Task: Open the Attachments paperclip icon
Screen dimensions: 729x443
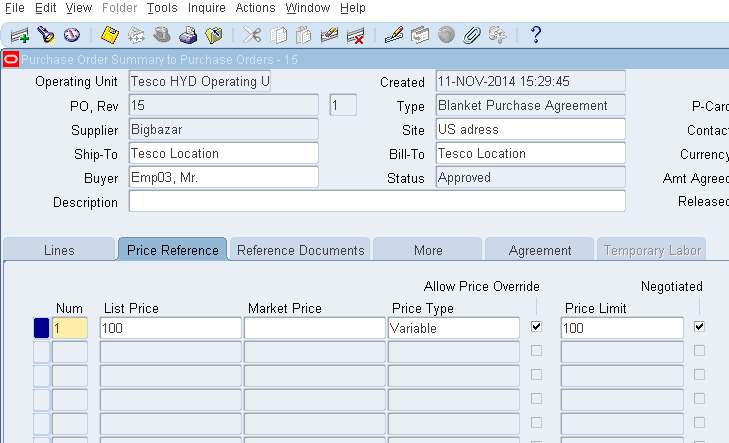Action: point(472,35)
